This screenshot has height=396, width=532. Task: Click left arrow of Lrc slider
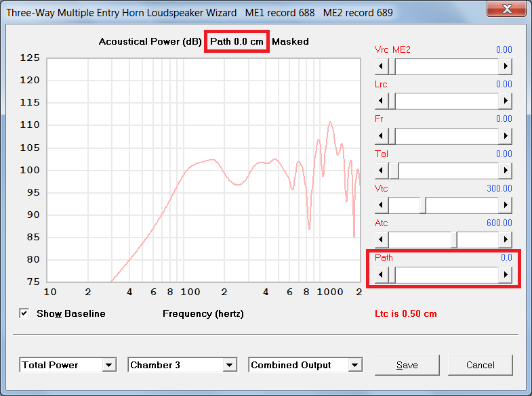pyautogui.click(x=382, y=101)
